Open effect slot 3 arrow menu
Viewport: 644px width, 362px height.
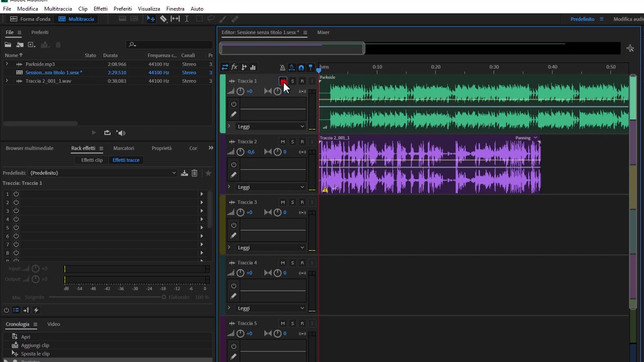coord(202,211)
